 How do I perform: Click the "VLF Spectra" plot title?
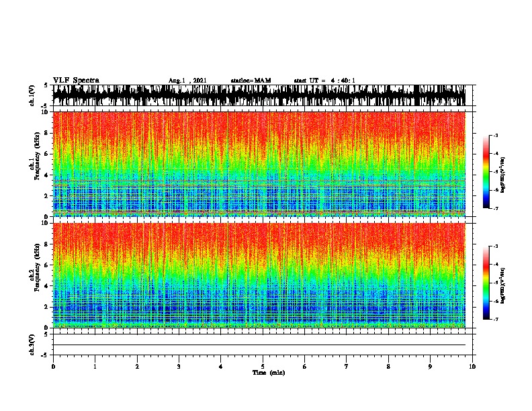76,81
